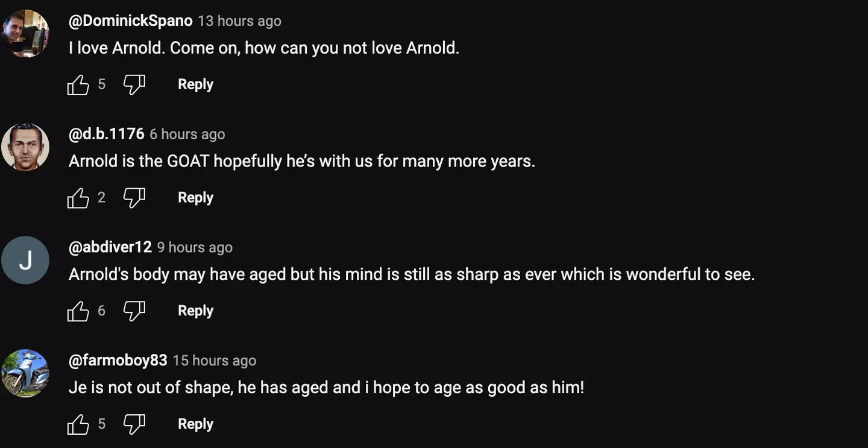Click the @d.b.1176 sketch avatar
Viewport: 868px width, 448px height.
[x=25, y=147]
